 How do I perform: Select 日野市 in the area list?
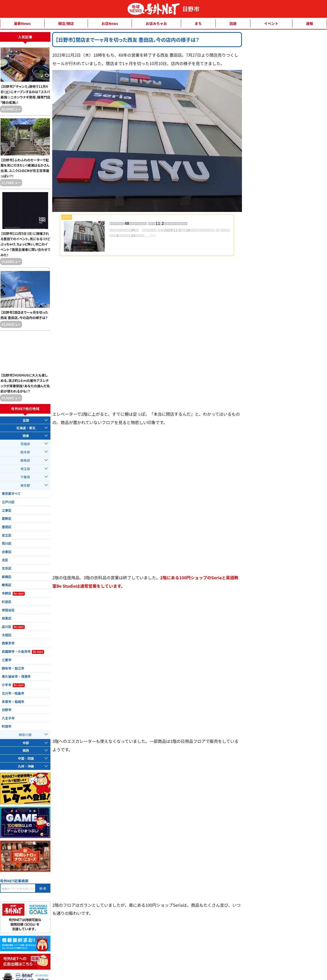pos(25,710)
